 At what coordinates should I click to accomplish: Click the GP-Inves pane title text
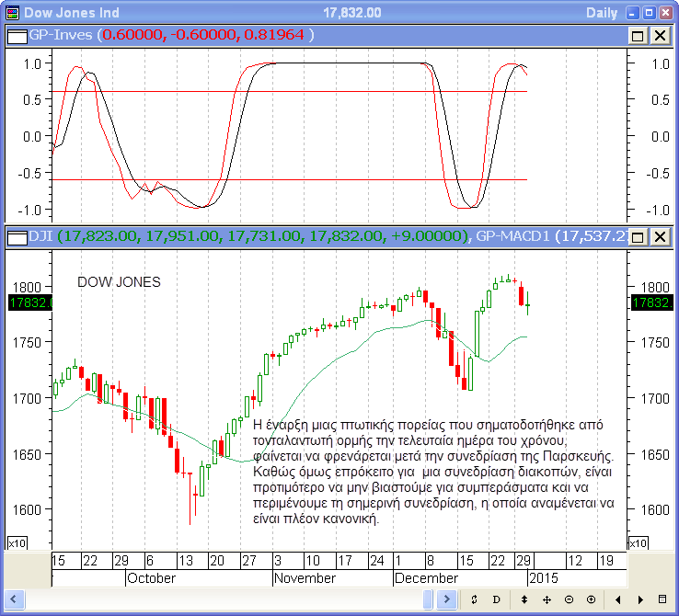[61, 35]
